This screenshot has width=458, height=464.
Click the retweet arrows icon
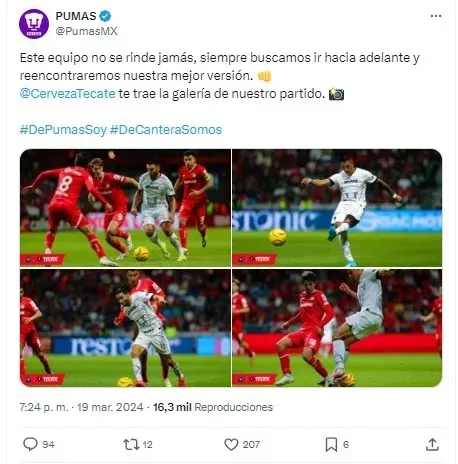(x=131, y=444)
